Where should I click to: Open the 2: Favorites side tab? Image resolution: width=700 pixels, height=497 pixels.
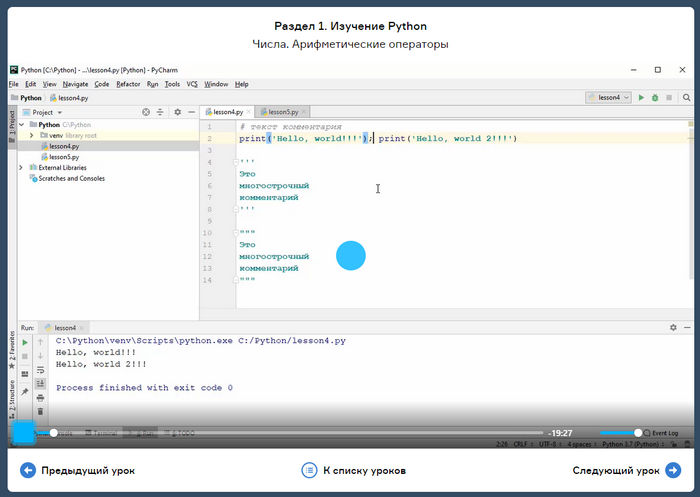[x=12, y=351]
